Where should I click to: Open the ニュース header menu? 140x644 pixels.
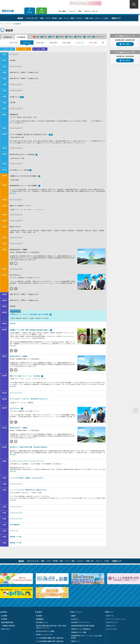click(72, 11)
